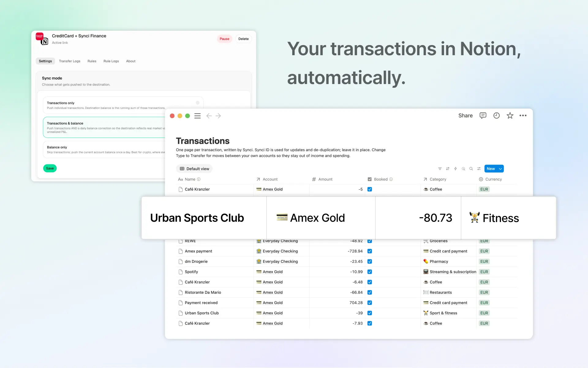The height and width of the screenshot is (368, 588).
Task: Click Everyday Checking account in dm Drogerie row
Action: [x=280, y=262]
